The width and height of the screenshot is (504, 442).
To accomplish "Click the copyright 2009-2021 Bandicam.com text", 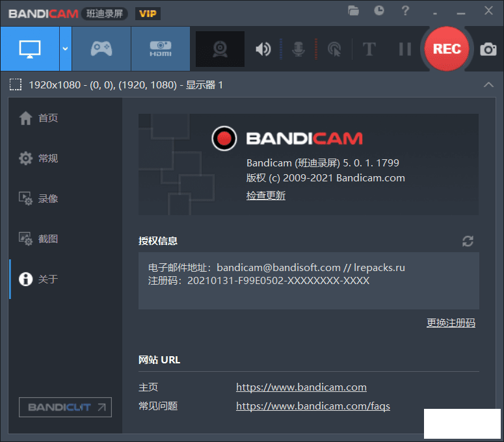I will click(x=325, y=178).
